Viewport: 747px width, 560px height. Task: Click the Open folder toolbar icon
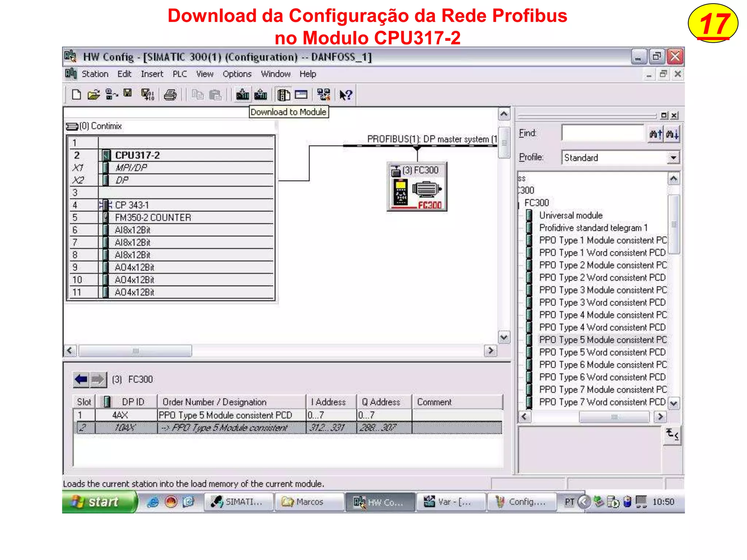point(94,95)
